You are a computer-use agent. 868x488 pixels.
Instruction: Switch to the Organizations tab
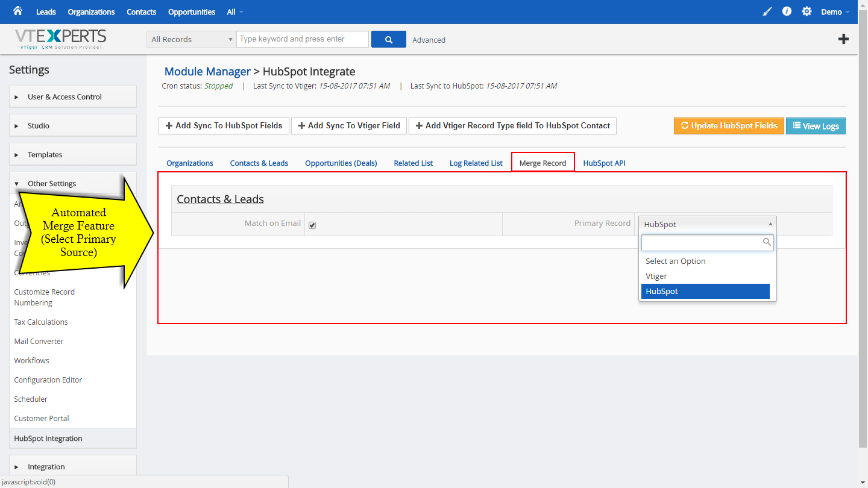point(190,163)
